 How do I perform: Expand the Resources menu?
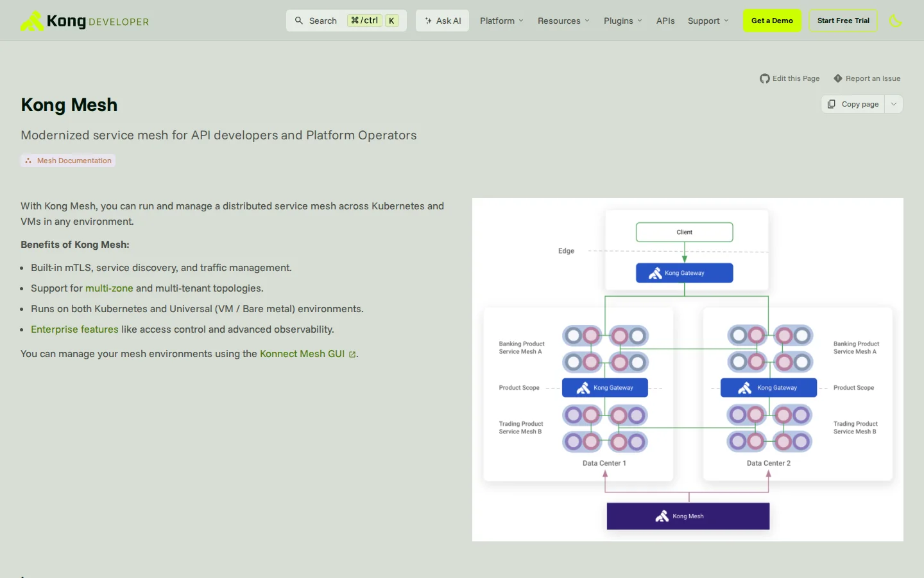point(563,21)
